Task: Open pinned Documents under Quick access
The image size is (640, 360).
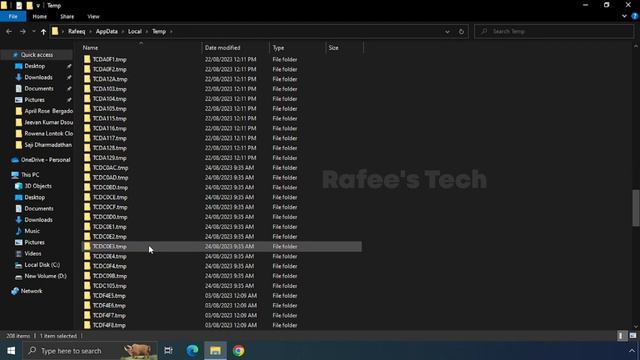Action: click(x=39, y=89)
